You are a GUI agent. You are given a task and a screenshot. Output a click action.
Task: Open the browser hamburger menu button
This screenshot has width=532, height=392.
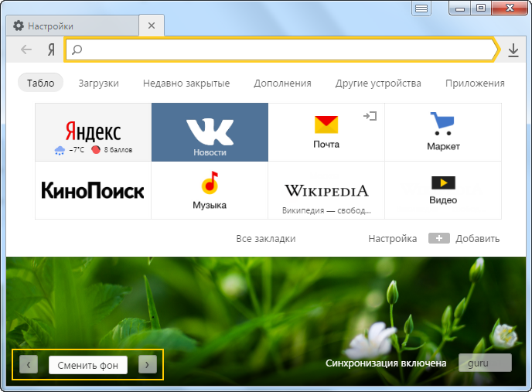[x=421, y=9]
